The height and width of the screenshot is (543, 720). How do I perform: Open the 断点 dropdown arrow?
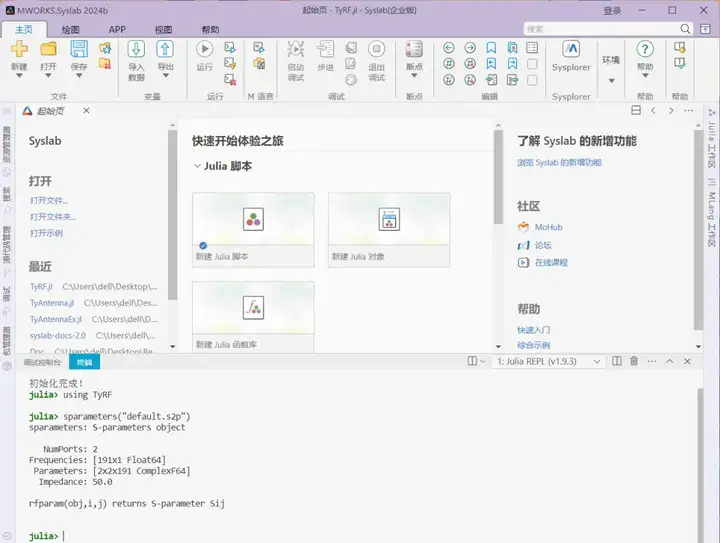click(414, 76)
